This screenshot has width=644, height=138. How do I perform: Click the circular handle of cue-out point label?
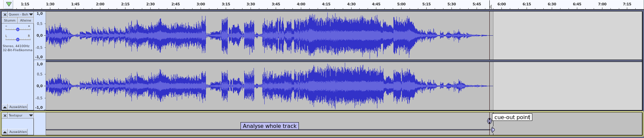tap(489, 121)
